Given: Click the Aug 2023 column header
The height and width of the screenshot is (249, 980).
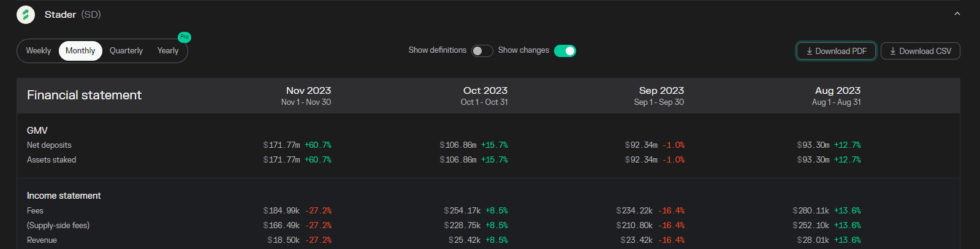Looking at the screenshot, I should 837,91.
